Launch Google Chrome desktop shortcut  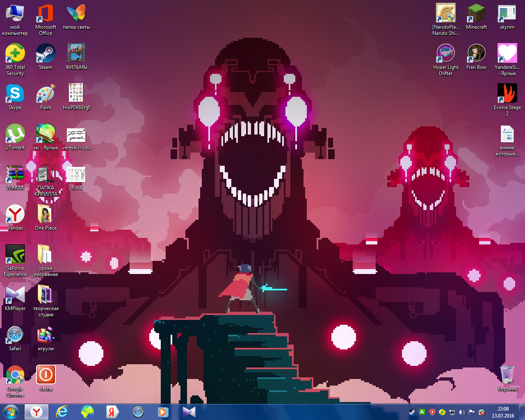coord(15,381)
